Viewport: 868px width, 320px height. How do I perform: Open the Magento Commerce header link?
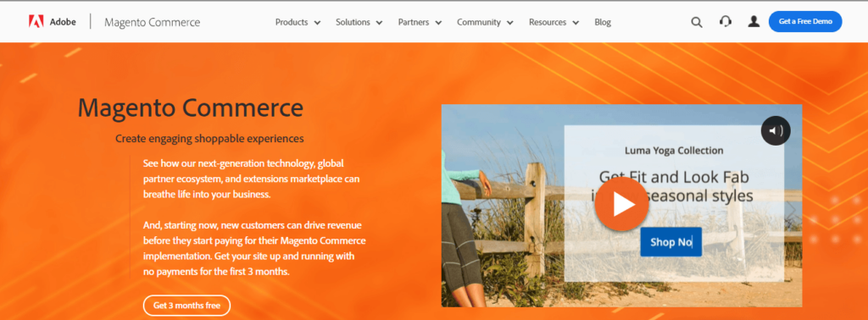[x=153, y=22]
